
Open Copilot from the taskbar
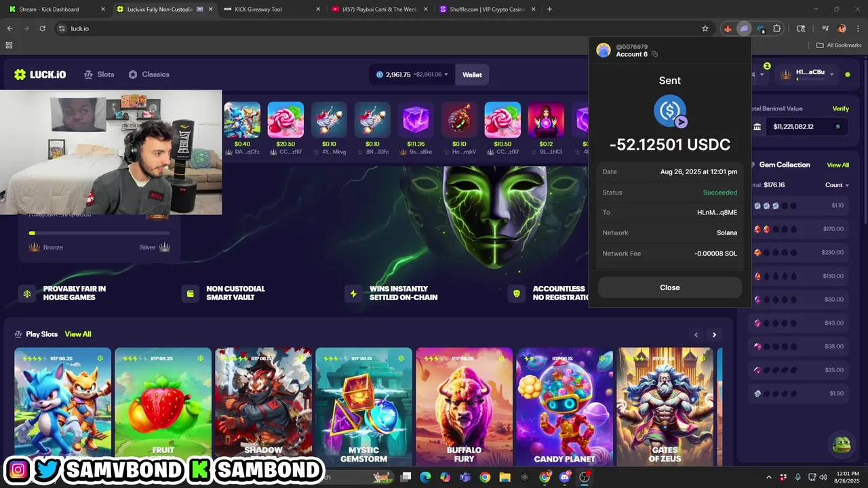click(x=445, y=477)
